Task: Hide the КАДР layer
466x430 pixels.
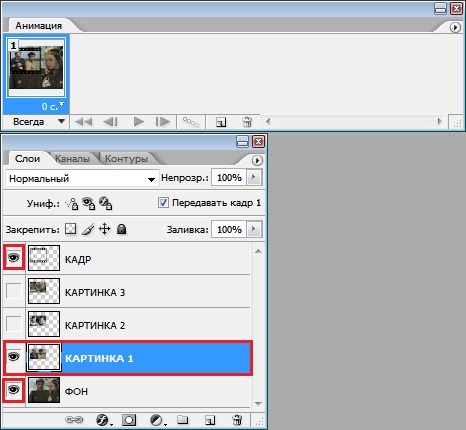Action: (14, 258)
